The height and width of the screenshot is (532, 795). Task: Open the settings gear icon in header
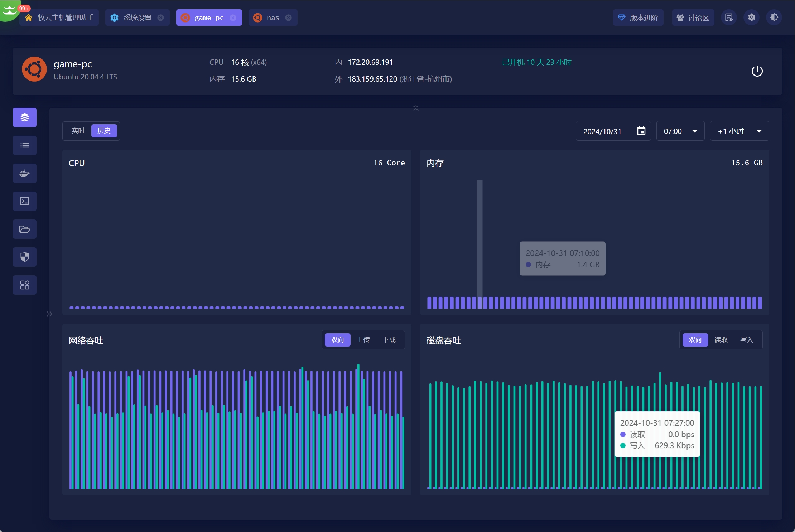click(751, 18)
